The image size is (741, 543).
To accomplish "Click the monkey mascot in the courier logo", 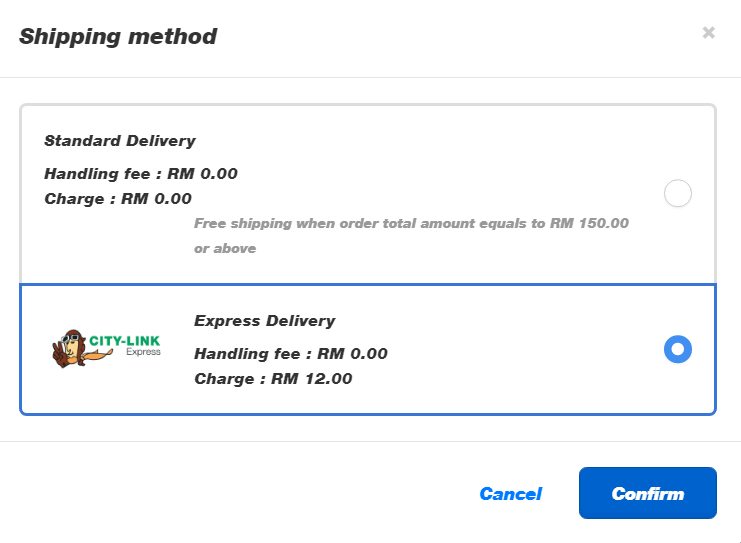I will (73, 349).
